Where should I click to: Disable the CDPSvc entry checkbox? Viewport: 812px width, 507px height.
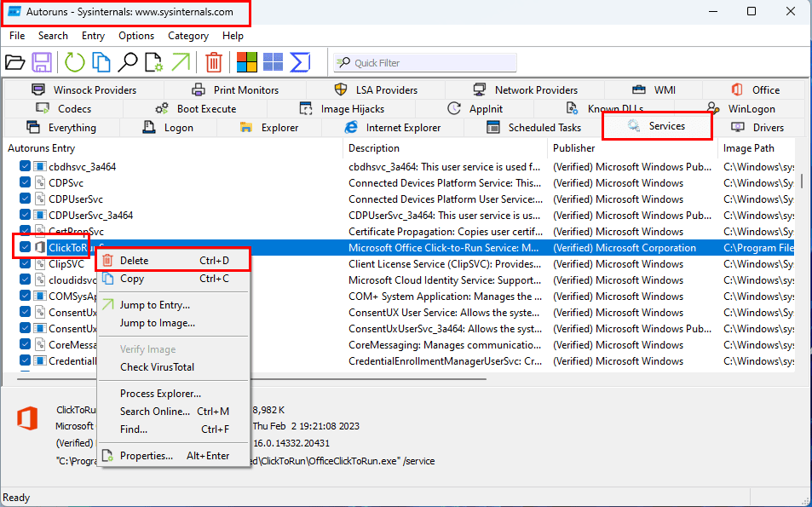(x=25, y=182)
